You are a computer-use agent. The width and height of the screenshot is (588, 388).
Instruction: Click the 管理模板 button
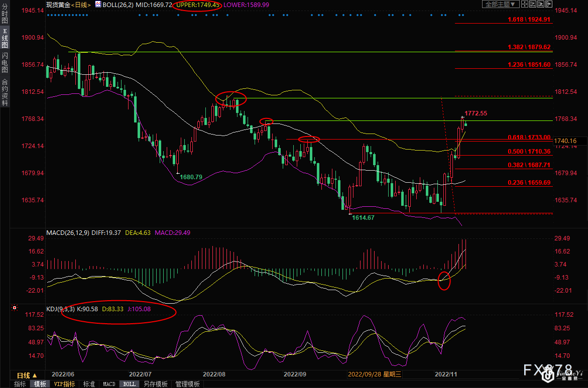click(187, 384)
